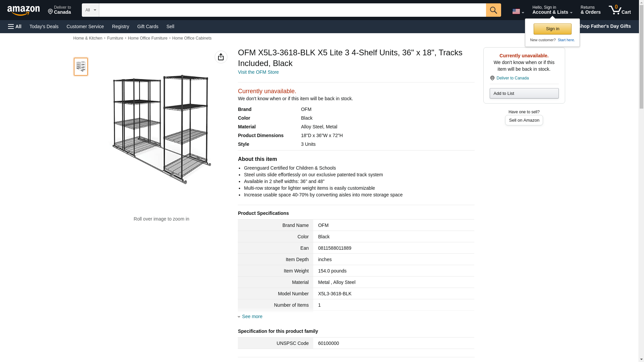Click the yellow Sign in button

coord(552,29)
